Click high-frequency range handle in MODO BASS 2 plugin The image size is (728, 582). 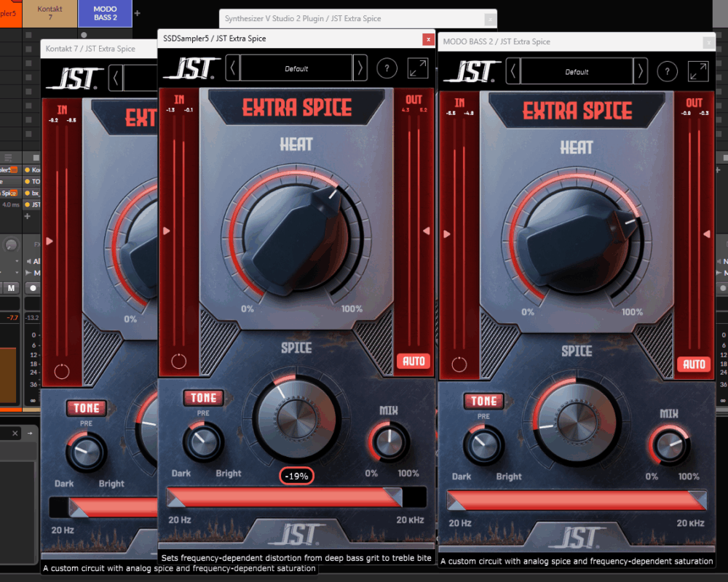coord(697,501)
